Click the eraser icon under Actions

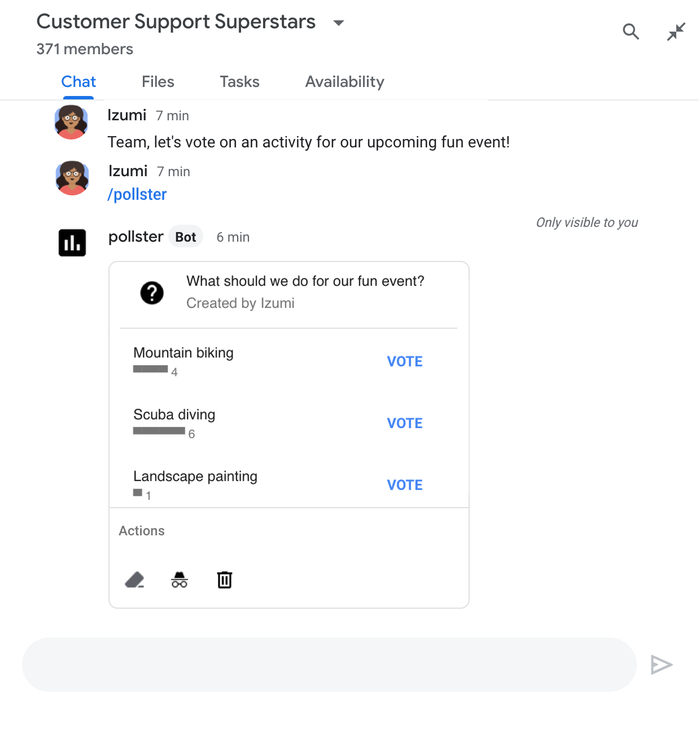pos(134,579)
